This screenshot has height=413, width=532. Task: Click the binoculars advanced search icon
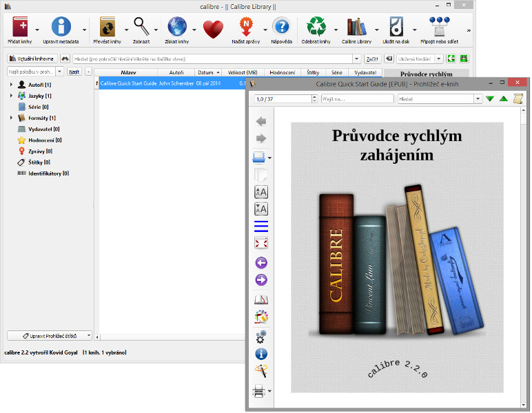pos(65,59)
